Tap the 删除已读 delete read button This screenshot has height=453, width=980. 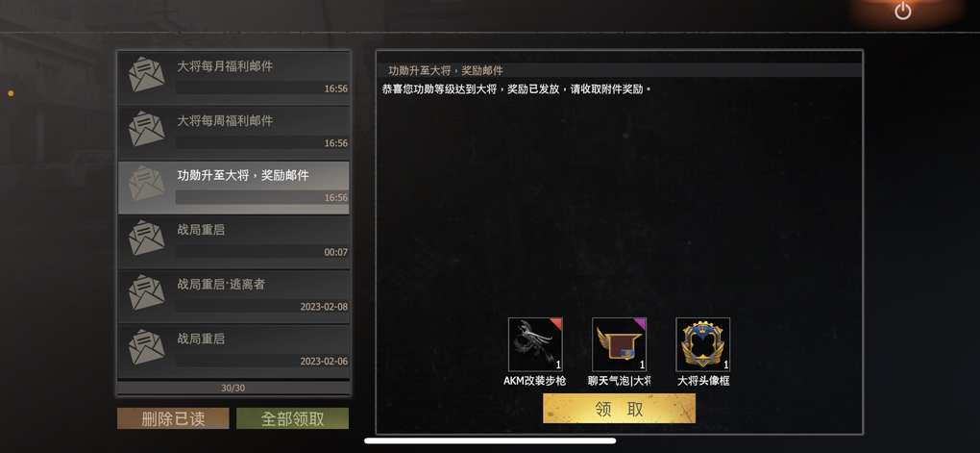173,418
